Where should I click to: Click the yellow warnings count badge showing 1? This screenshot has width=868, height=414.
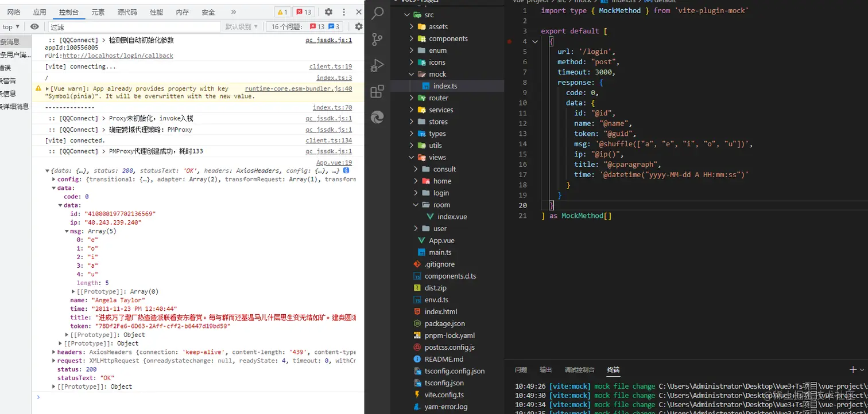(x=282, y=12)
